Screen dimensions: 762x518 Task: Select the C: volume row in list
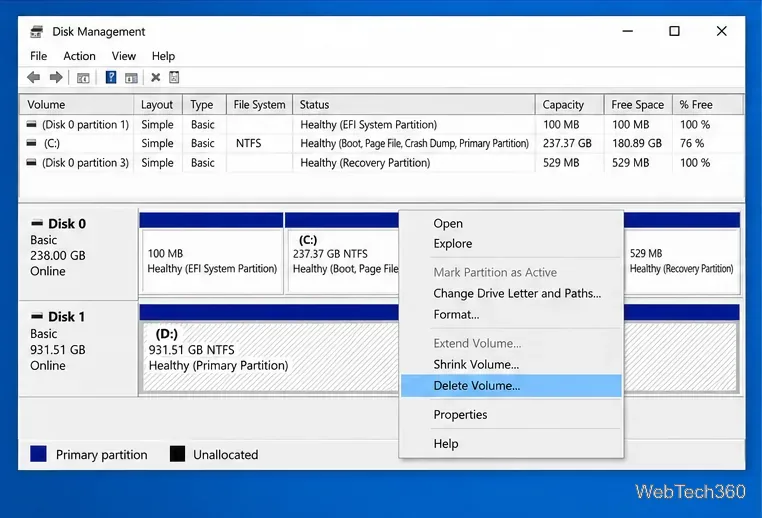click(381, 143)
